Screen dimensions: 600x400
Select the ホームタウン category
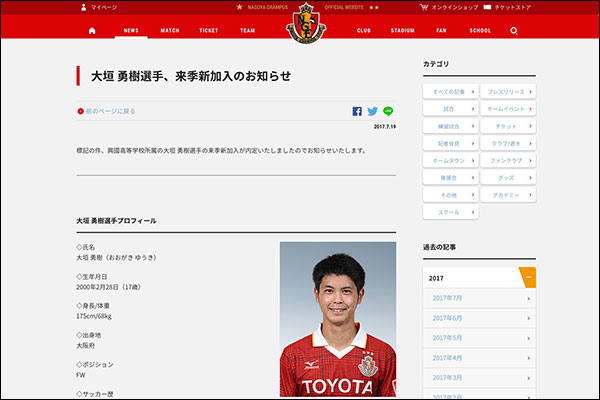451,161
